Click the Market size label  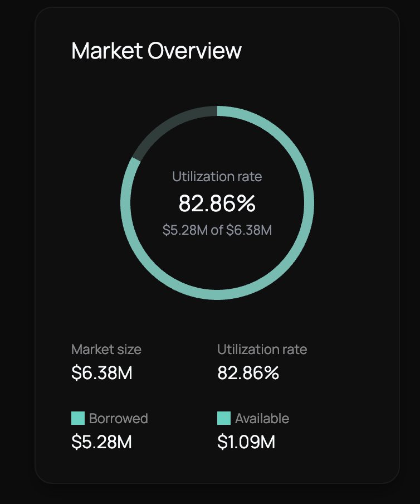click(x=106, y=350)
